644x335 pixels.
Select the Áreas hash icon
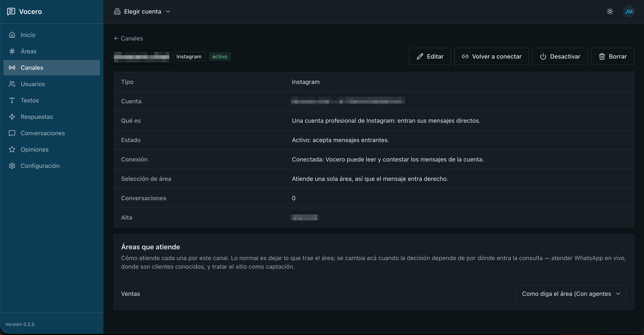12,51
